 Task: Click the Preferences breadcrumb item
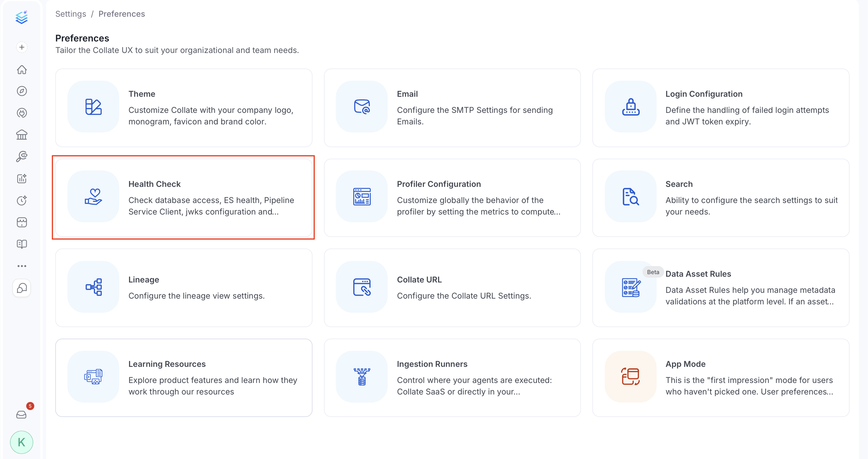(x=122, y=14)
